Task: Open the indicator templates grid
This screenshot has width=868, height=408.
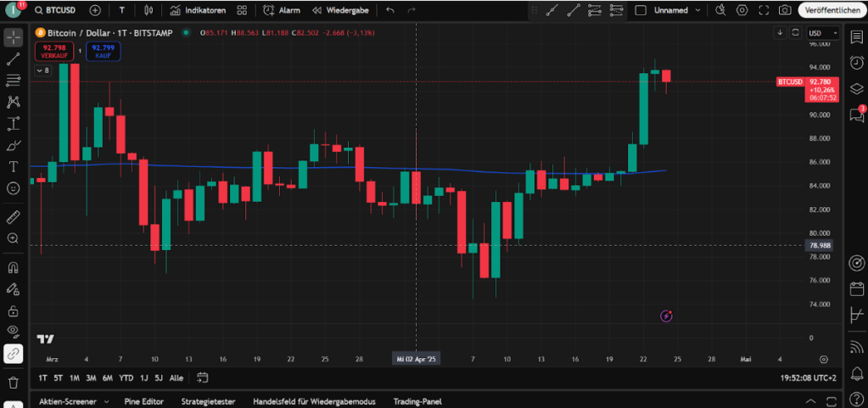Action: (241, 10)
